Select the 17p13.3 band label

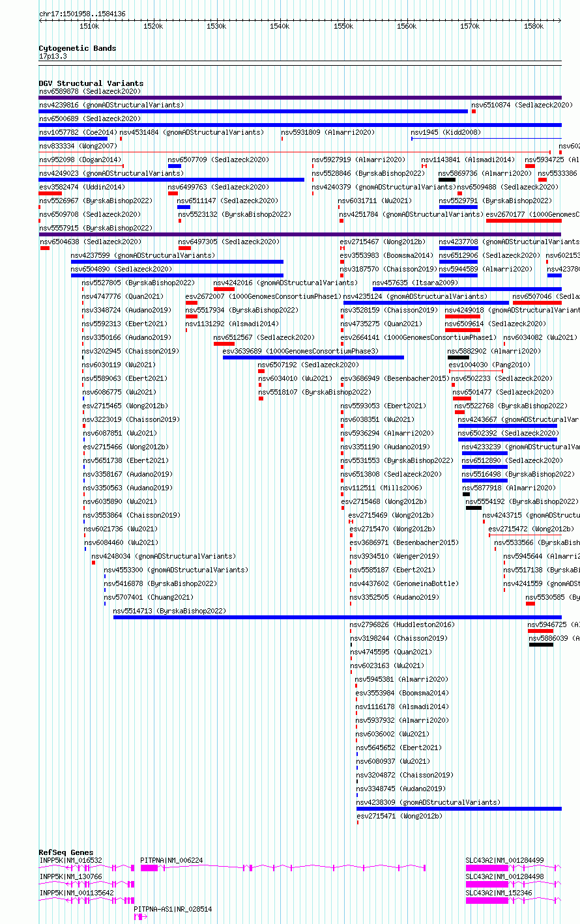[53, 57]
